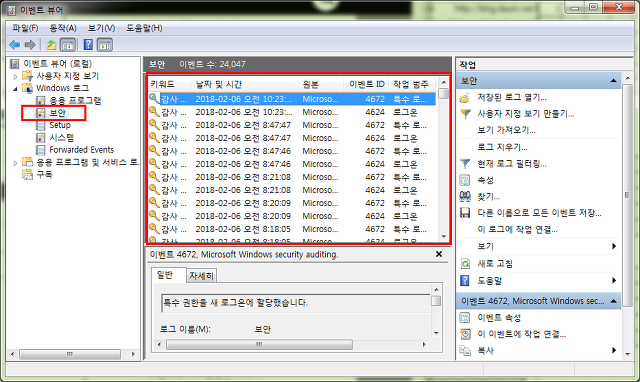Select the 8:18:05 event with ID 4672
Image resolution: width=640 pixels, height=382 pixels.
[292, 229]
